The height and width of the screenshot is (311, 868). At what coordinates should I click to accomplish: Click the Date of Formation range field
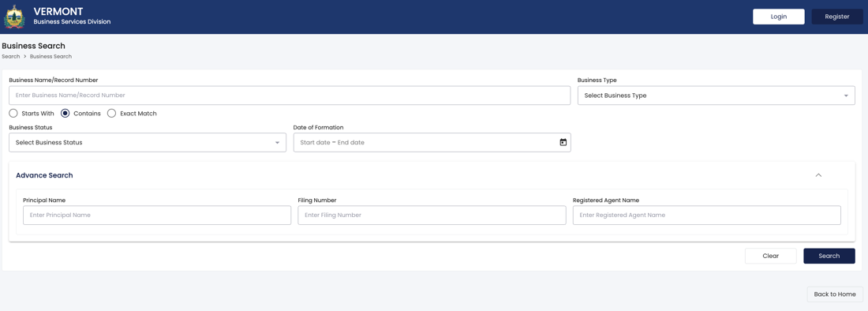coord(432,142)
